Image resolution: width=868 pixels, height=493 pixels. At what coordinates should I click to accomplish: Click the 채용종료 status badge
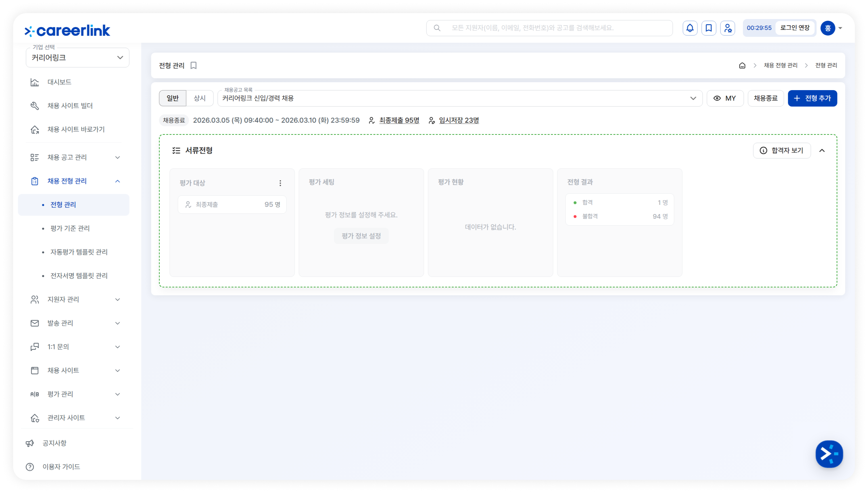174,120
